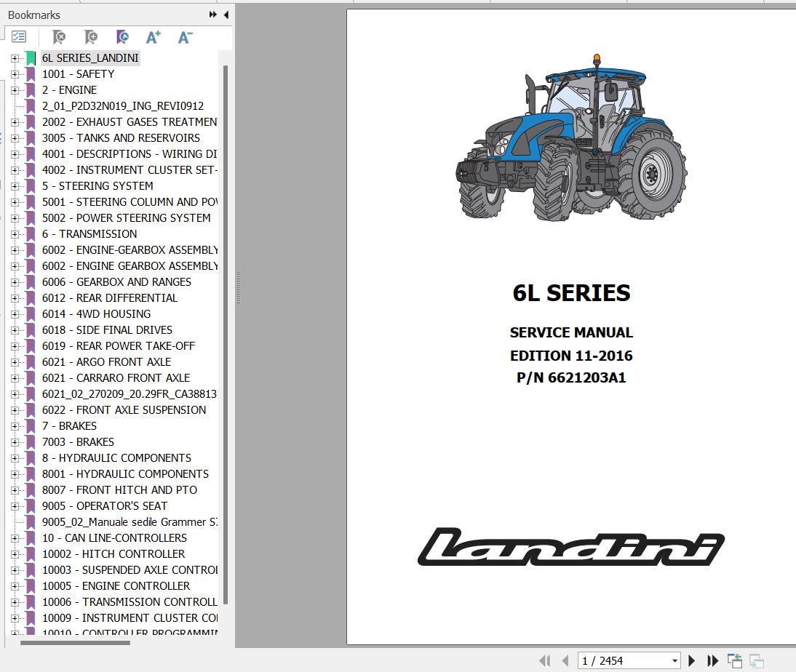The height and width of the screenshot is (672, 796).
Task: Open the 10003 - SUSPENDED AXLE CONTROL bookmark
Action: 130,570
